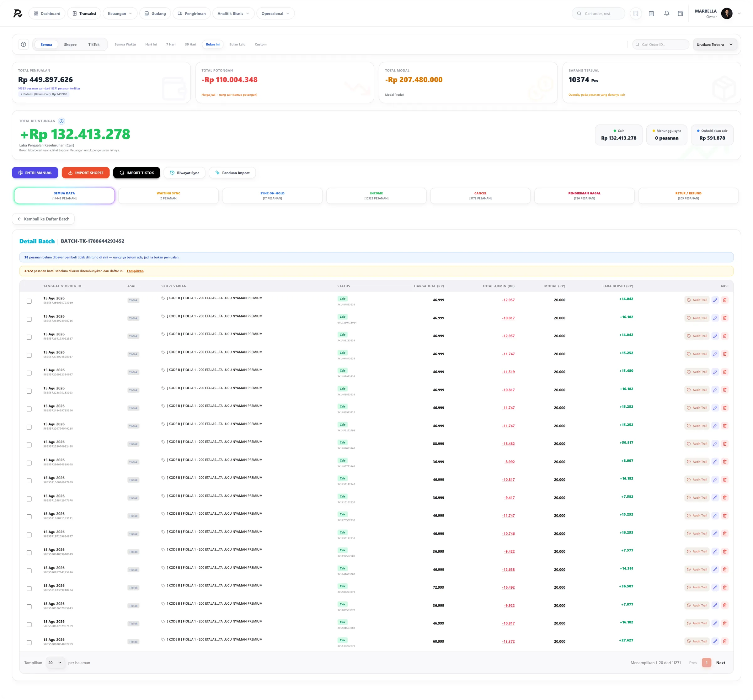
Task: Open the calculator icon in the header
Action: pyautogui.click(x=636, y=13)
